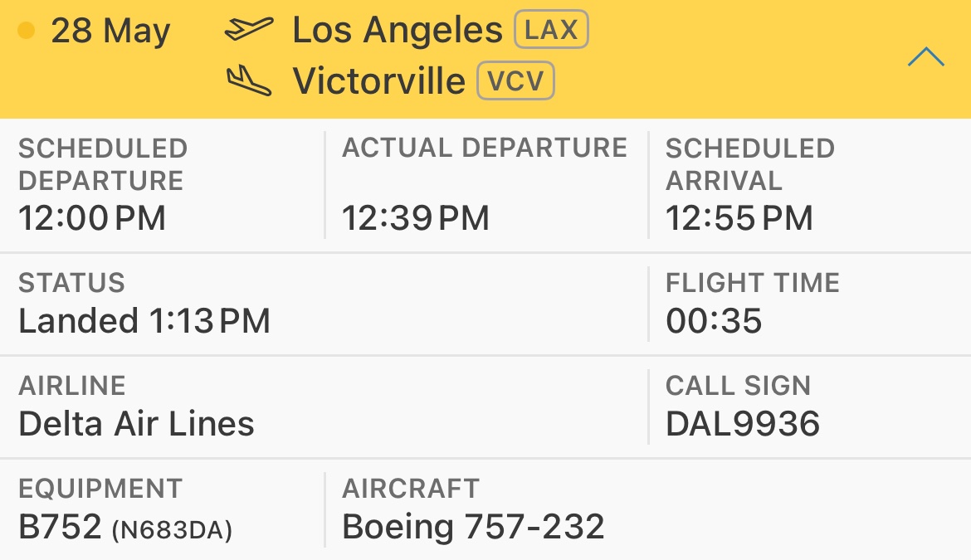Select scheduled arrival time 12:55 PM
This screenshot has height=560, width=971.
[x=739, y=218]
